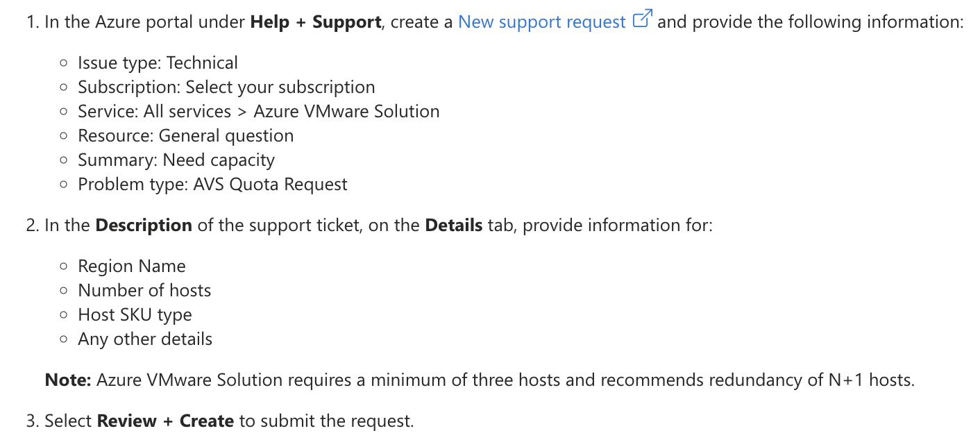This screenshot has height=440, width=980.
Task: Click the bold Details tab reference
Action: [453, 226]
